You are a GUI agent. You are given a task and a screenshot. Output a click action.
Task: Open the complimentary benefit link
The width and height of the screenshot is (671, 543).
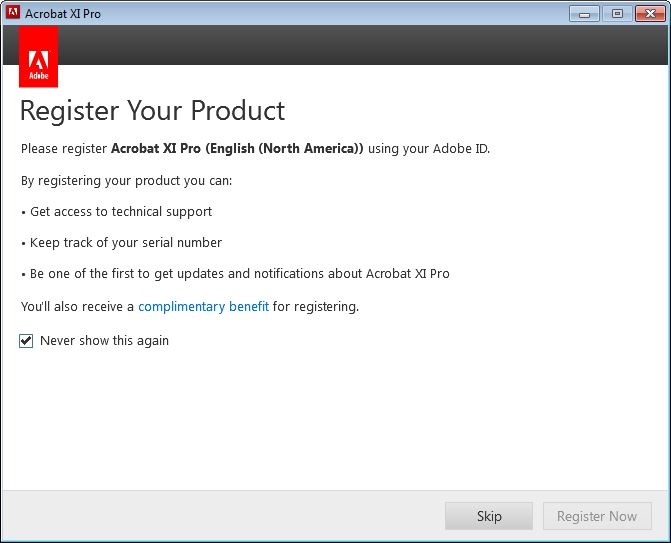click(203, 306)
